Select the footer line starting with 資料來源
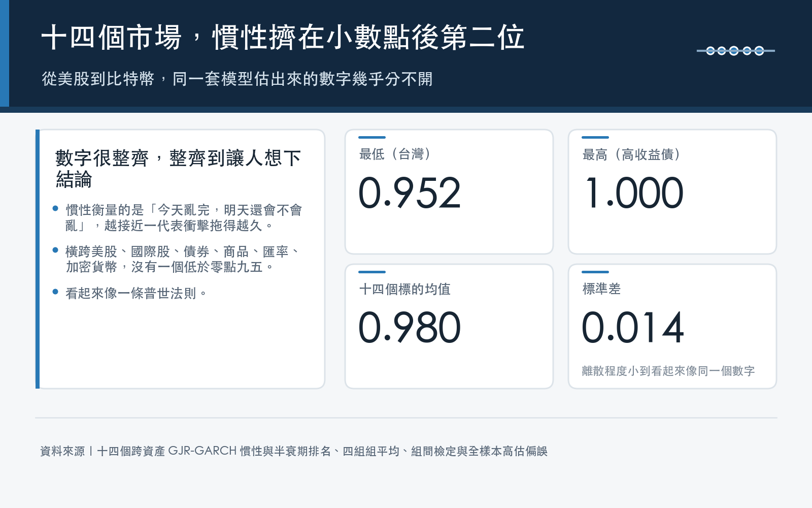 coord(294,451)
